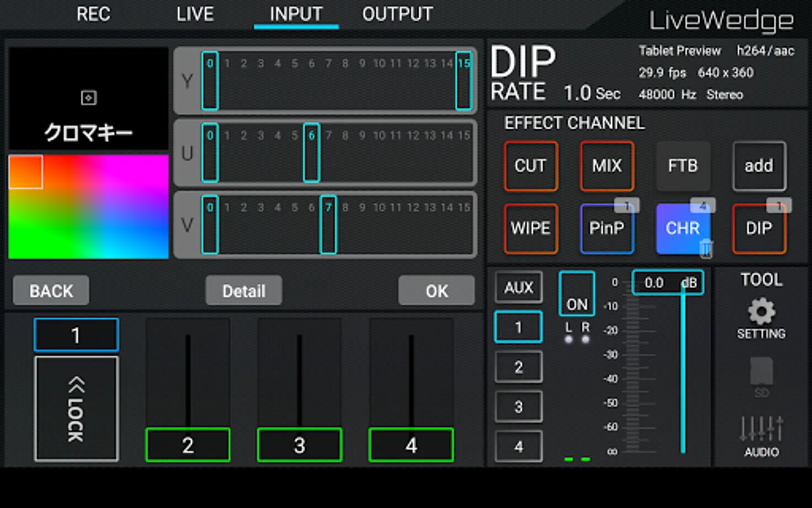This screenshot has height=508, width=812.
Task: Click the input 3 fader track
Action: tap(299, 381)
